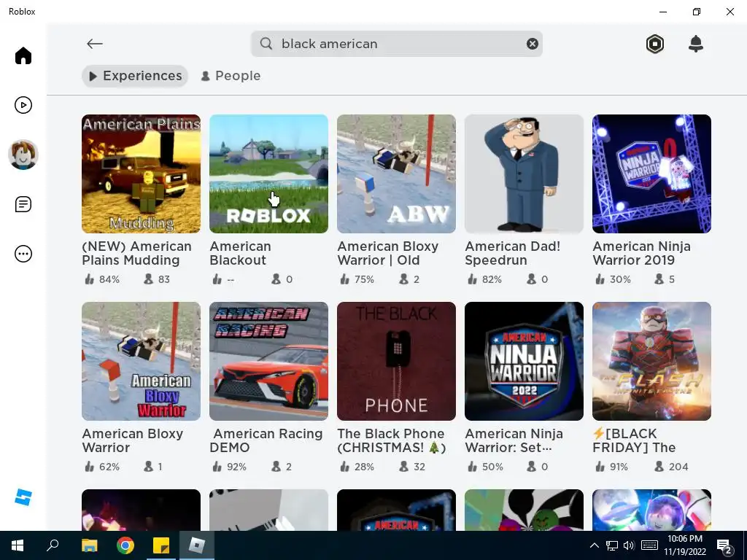Open the network status tray icon
The height and width of the screenshot is (560, 747).
pos(612,545)
